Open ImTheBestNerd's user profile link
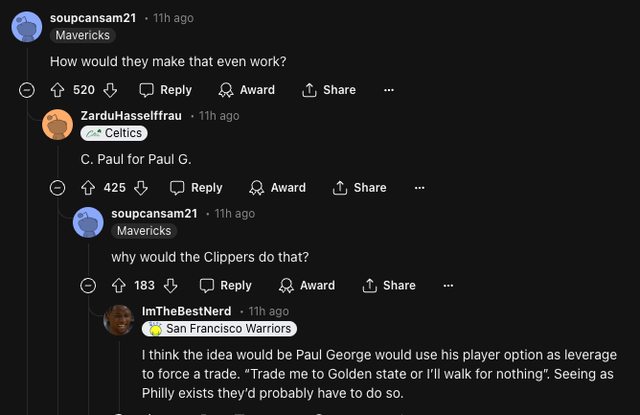 point(186,311)
